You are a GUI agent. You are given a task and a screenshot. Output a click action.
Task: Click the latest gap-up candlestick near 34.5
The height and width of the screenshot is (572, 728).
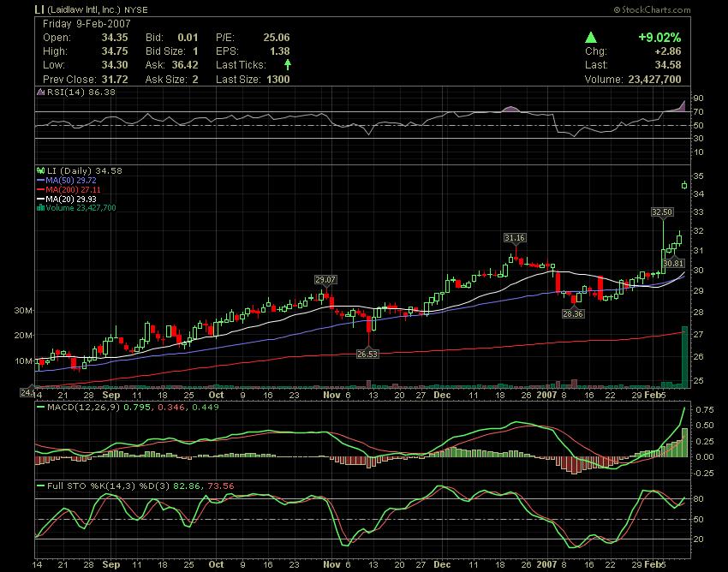pos(684,185)
